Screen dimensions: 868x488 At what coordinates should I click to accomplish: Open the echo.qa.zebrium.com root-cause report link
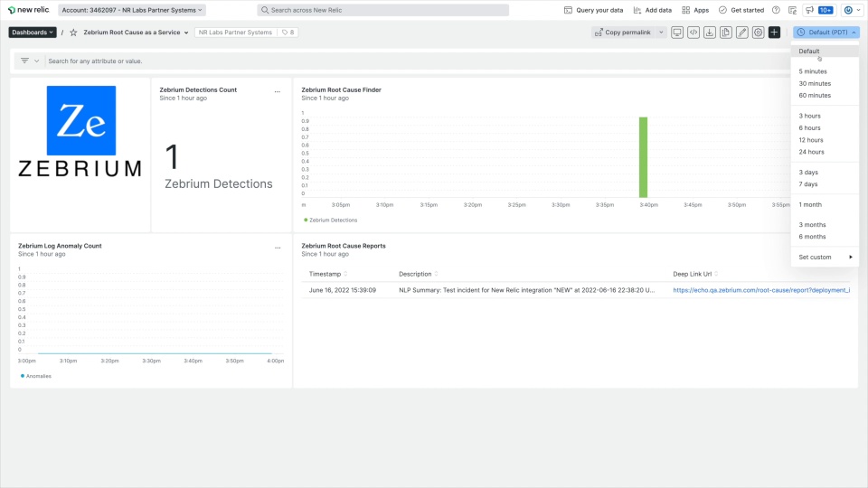tap(761, 290)
